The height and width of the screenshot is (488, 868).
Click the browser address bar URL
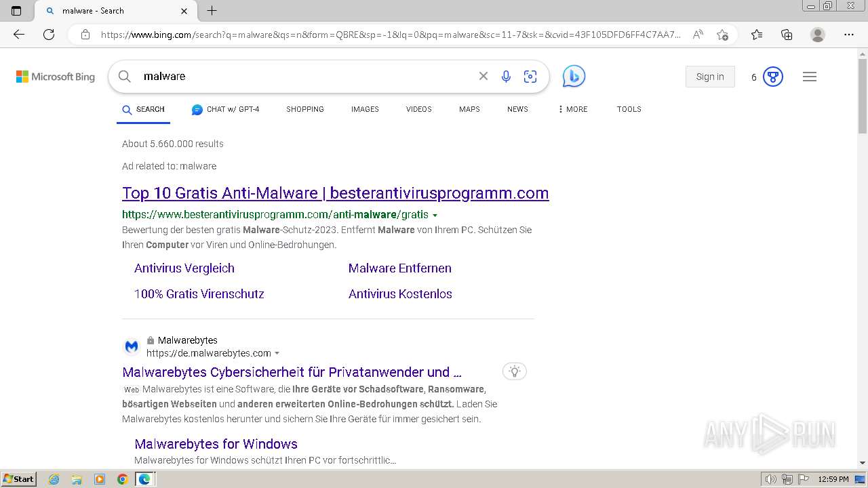(x=391, y=35)
